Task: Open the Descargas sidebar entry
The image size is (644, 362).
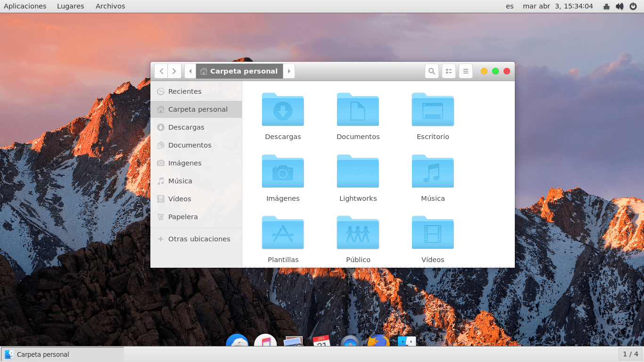Action: tap(186, 127)
